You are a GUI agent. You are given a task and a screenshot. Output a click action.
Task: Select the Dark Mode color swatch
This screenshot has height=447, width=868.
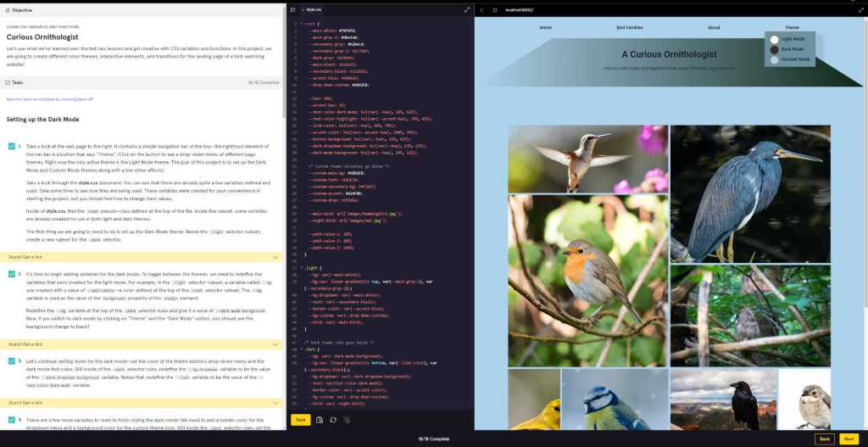774,49
